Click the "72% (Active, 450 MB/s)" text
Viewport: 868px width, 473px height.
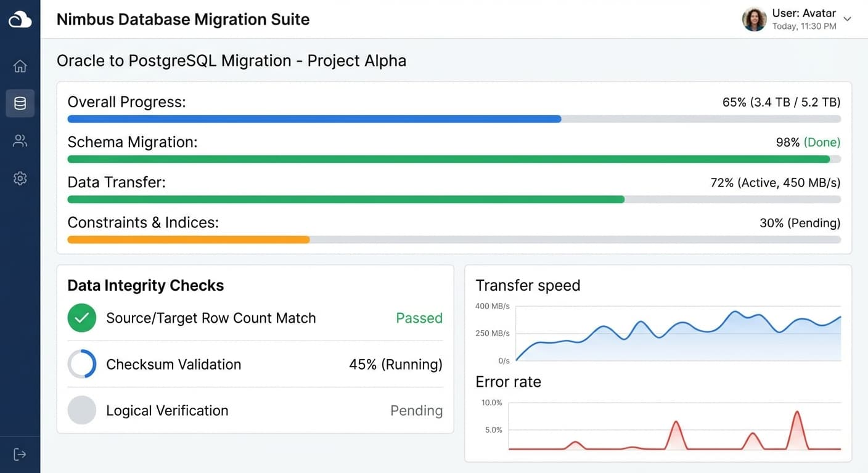(x=776, y=183)
